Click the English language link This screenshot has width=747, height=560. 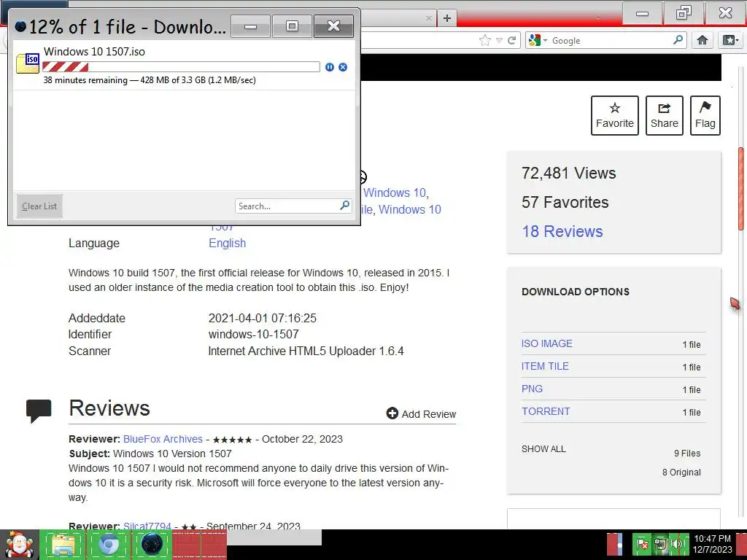pyautogui.click(x=228, y=244)
